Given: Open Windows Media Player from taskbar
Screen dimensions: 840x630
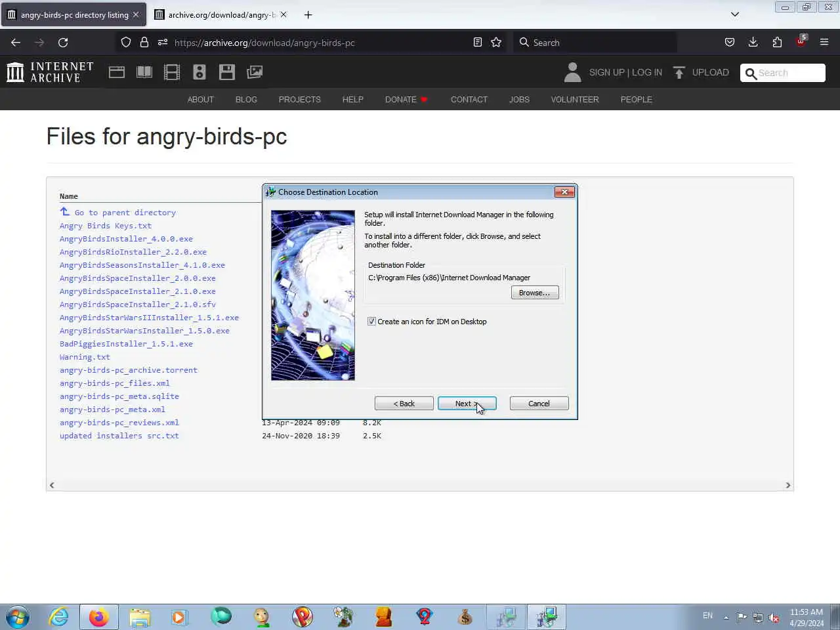Looking at the screenshot, I should click(x=179, y=617).
